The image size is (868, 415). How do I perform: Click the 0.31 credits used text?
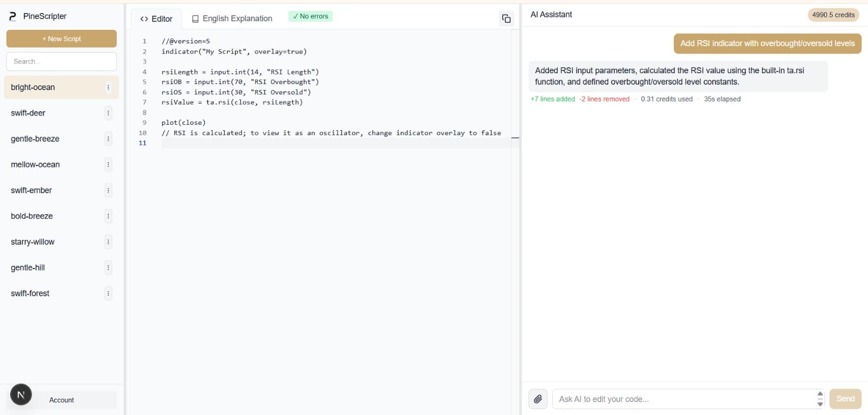tap(667, 99)
